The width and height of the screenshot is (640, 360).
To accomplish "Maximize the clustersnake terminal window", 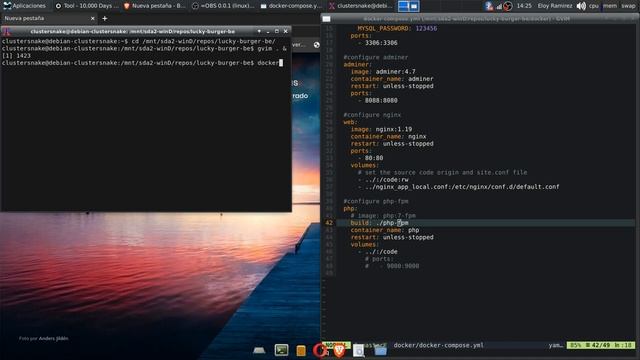I will [277, 31].
